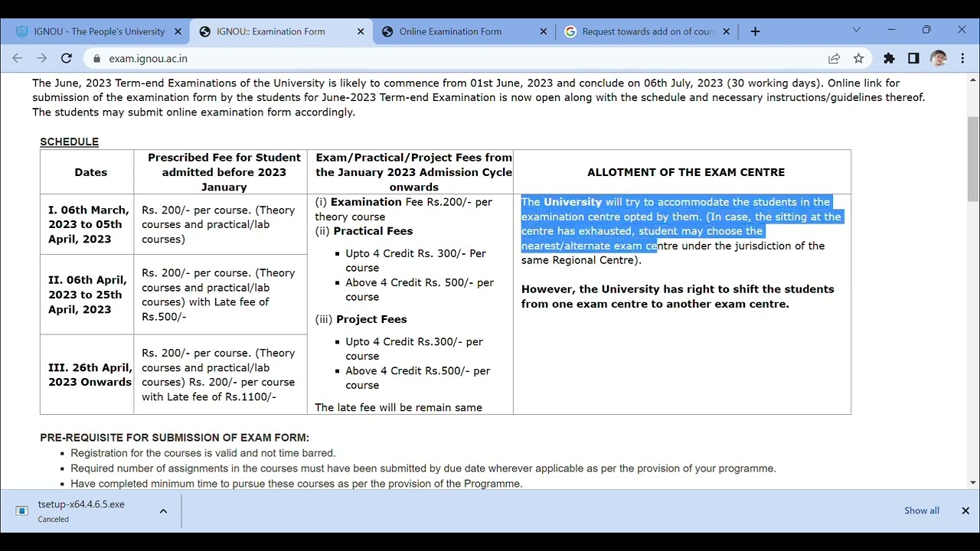Close the IGNOU - The People's University tab
This screenshot has width=980, height=551.
tap(178, 31)
